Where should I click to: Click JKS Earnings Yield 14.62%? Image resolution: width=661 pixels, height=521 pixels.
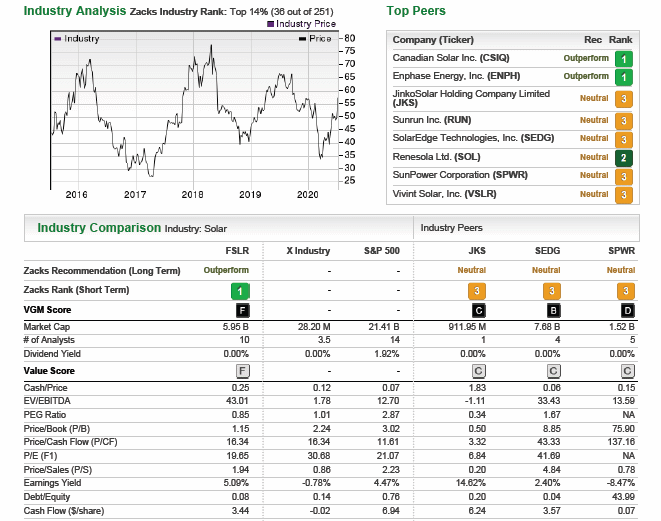pos(471,483)
